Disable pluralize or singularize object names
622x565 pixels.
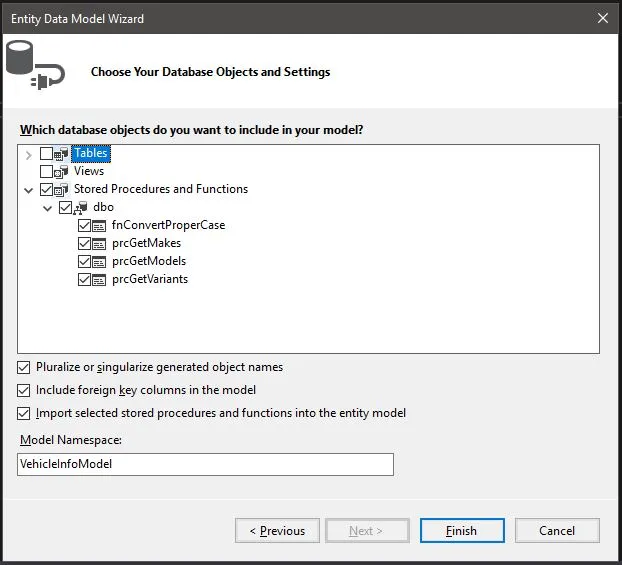pyautogui.click(x=24, y=367)
